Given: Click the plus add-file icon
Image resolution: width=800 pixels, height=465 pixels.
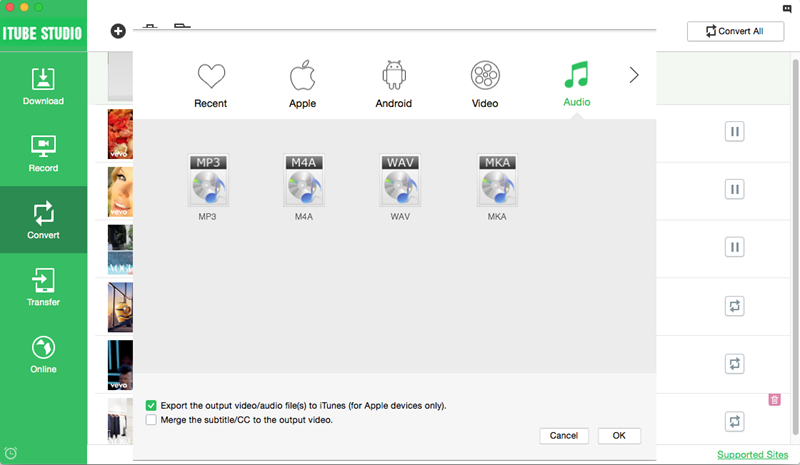Looking at the screenshot, I should pyautogui.click(x=118, y=31).
